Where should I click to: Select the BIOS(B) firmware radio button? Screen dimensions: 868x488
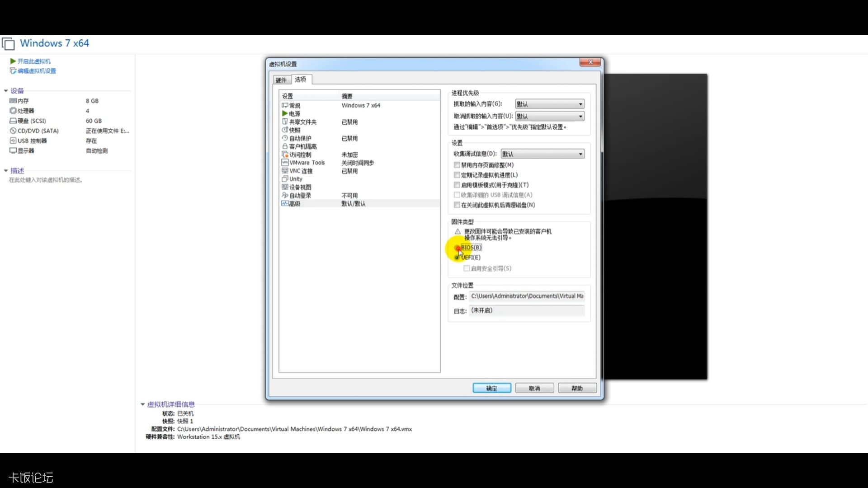[457, 248]
